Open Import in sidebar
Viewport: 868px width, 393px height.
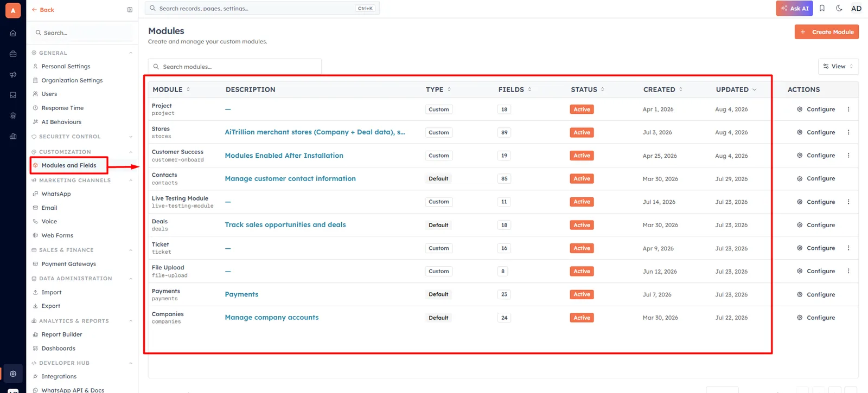coord(51,292)
